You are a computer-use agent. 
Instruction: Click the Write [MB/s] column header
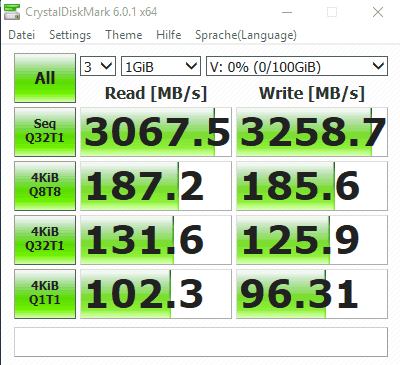coord(312,93)
